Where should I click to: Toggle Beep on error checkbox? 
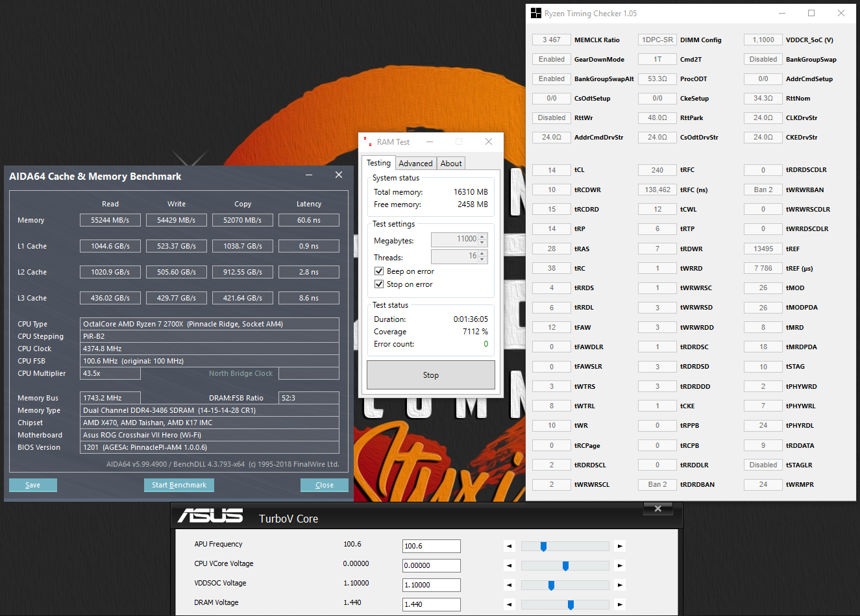379,271
